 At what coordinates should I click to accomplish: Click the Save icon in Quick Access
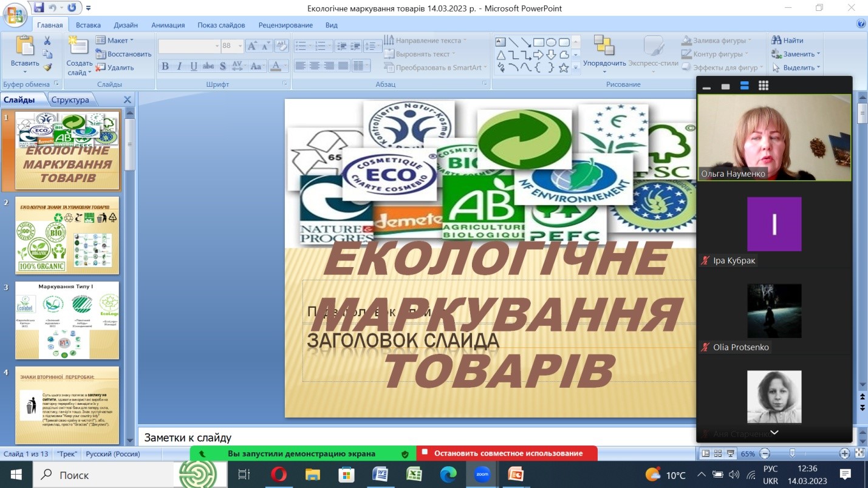(x=39, y=8)
